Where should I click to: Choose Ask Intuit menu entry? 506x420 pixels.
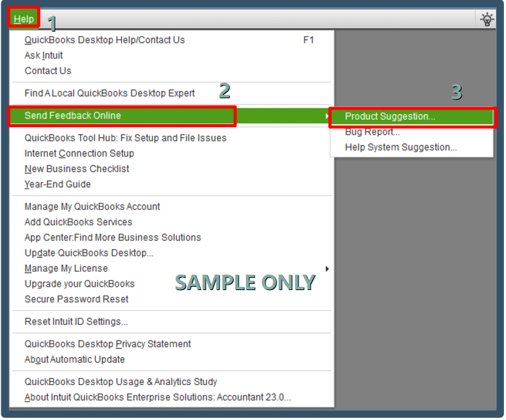tap(44, 55)
